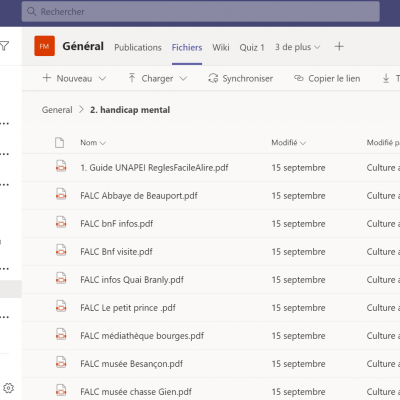Click PDF icon of Le petit prince
Image resolution: width=400 pixels, height=400 pixels.
point(61,306)
